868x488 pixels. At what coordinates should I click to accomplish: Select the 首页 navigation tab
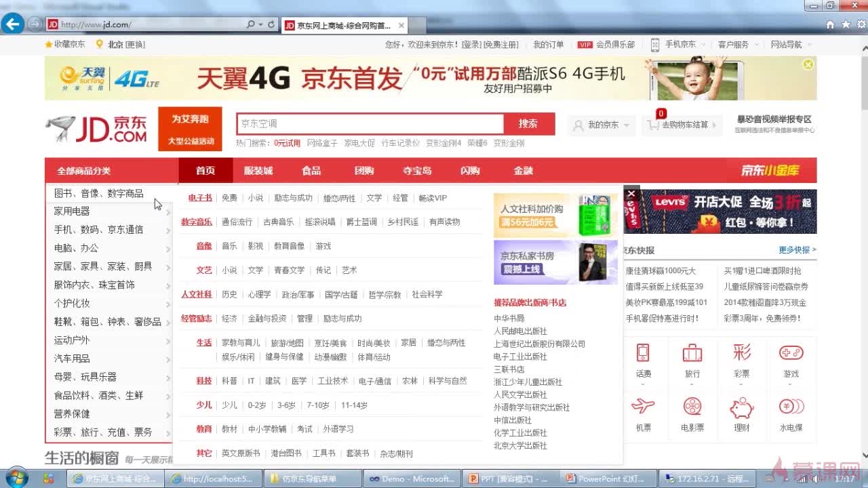(x=205, y=171)
